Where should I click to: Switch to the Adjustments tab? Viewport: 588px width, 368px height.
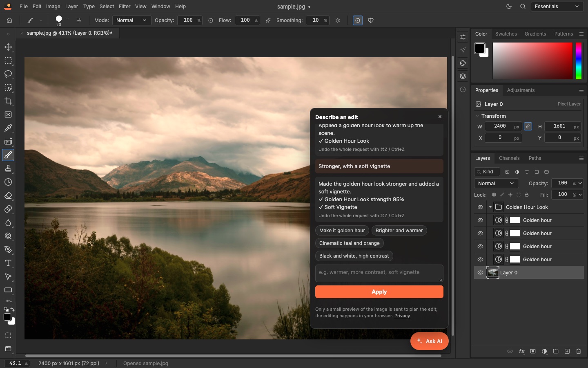(x=521, y=90)
